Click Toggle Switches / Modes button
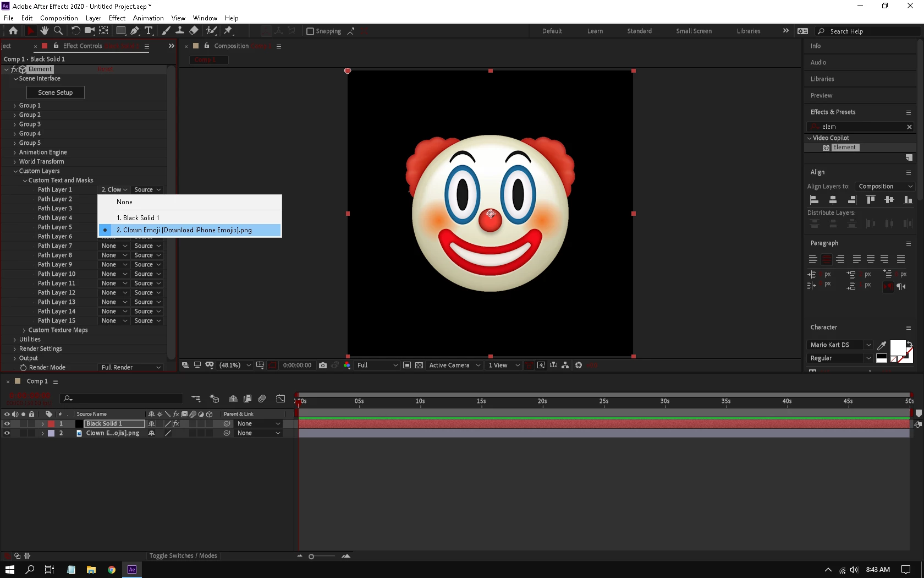This screenshot has width=924, height=578. (x=183, y=556)
